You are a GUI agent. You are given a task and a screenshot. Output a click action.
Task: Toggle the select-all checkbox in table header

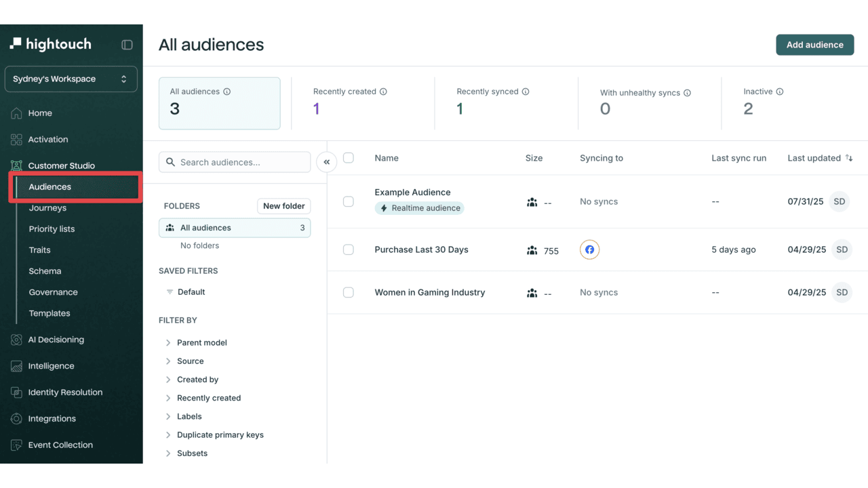coord(349,158)
